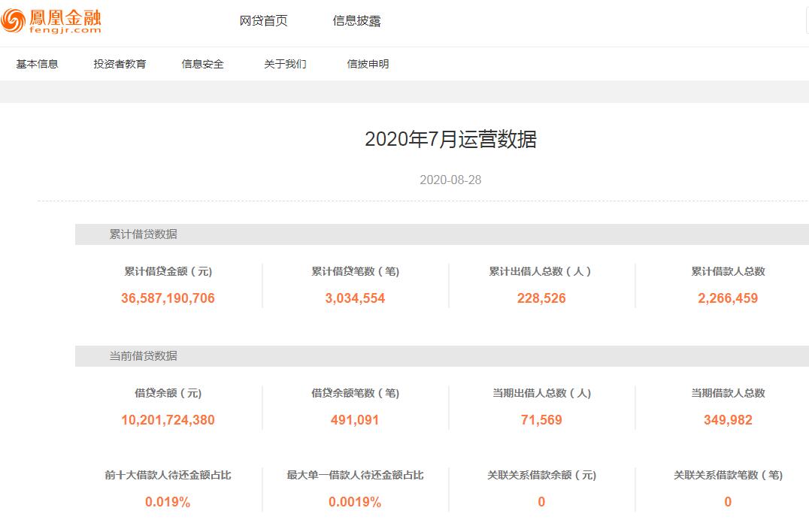Click the 累计借贷金额 value 36,587,190,706
Screen dimensions: 809x532
click(x=168, y=298)
